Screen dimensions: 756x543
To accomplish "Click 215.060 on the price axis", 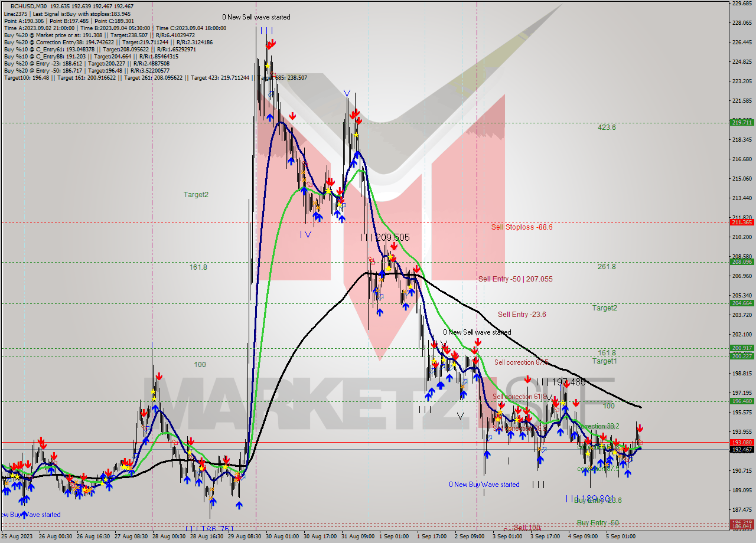I will tap(742, 179).
